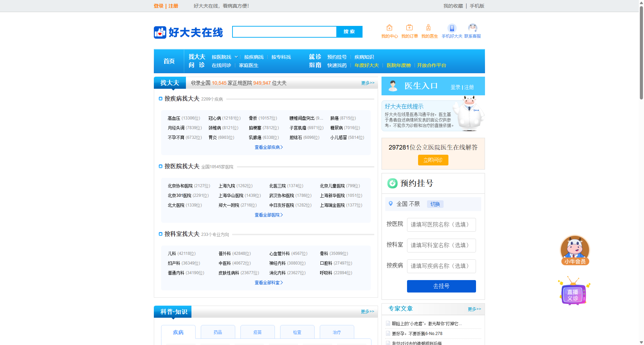
Task: Open 我的收藏 in top bar
Action: pos(453,6)
